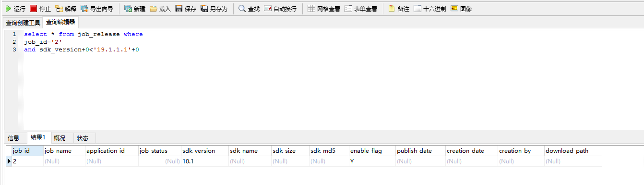Click the job_name column header
Screen dimensions: 644x185
point(64,151)
